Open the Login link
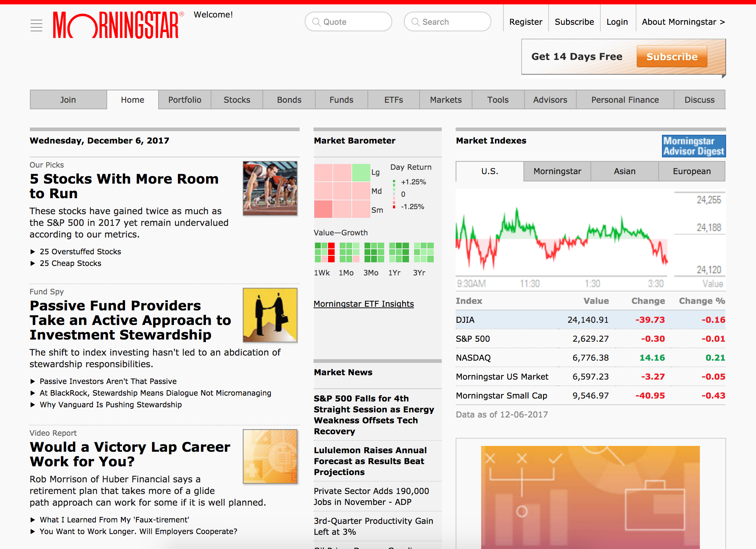This screenshot has width=756, height=549. coord(617,22)
